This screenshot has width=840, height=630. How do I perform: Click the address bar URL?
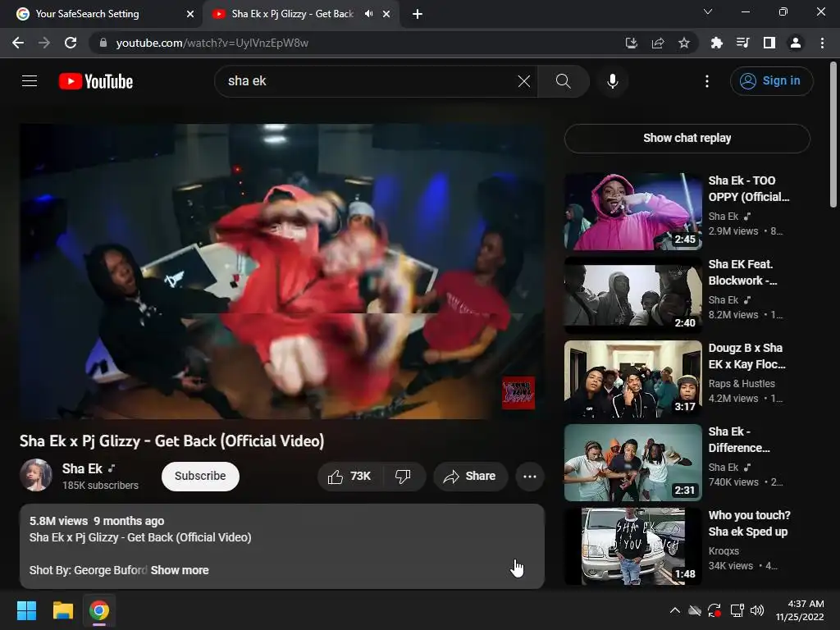tap(212, 43)
